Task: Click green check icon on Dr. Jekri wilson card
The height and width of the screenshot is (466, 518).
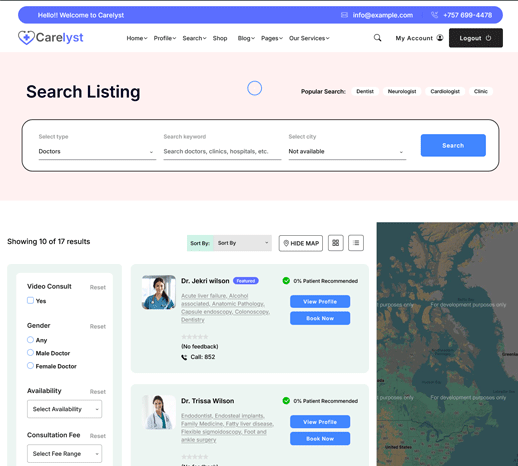Action: (x=286, y=281)
